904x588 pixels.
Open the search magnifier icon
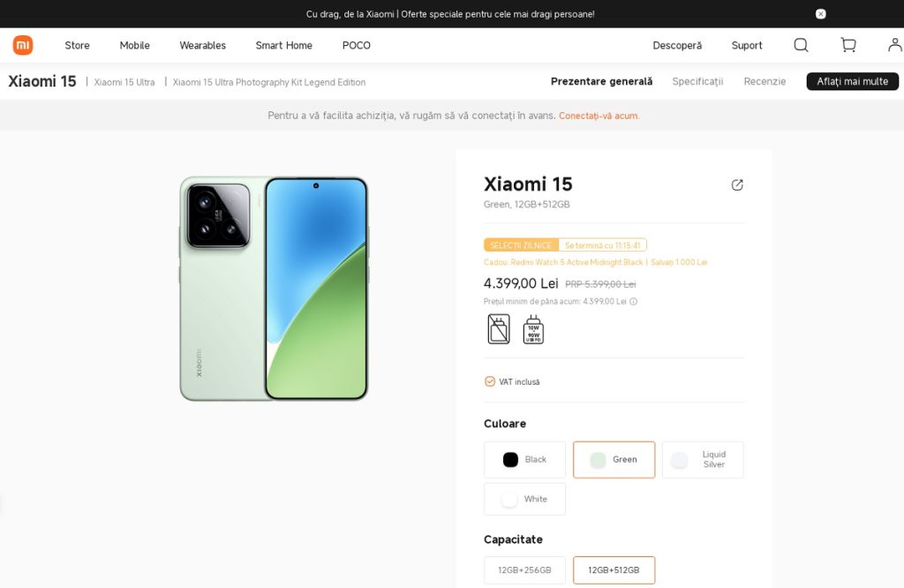[x=801, y=45]
